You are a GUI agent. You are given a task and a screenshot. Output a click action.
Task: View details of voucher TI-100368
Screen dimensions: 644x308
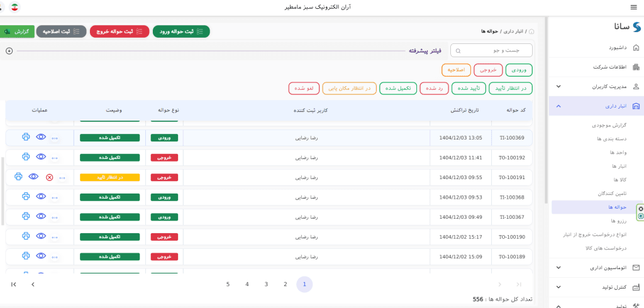(41, 196)
